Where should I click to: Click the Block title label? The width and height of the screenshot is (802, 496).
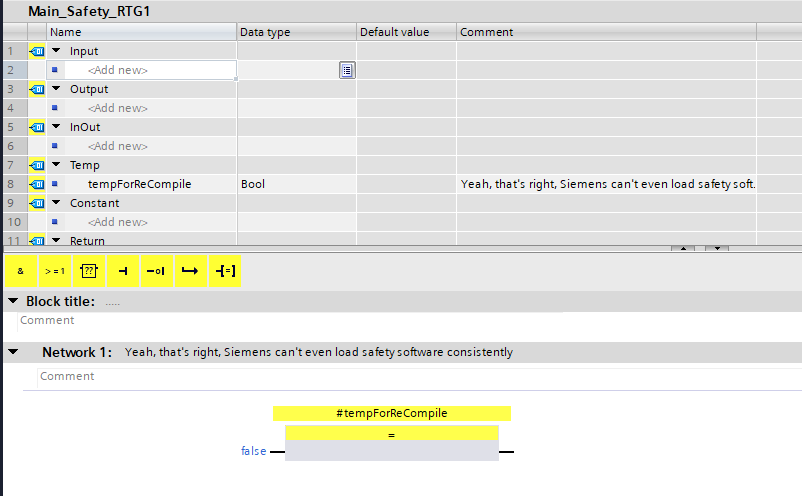tap(60, 301)
